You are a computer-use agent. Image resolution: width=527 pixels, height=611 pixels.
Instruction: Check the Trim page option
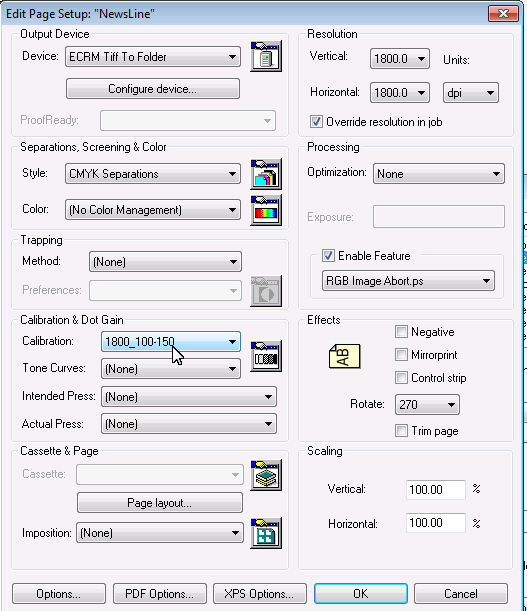[x=401, y=431]
